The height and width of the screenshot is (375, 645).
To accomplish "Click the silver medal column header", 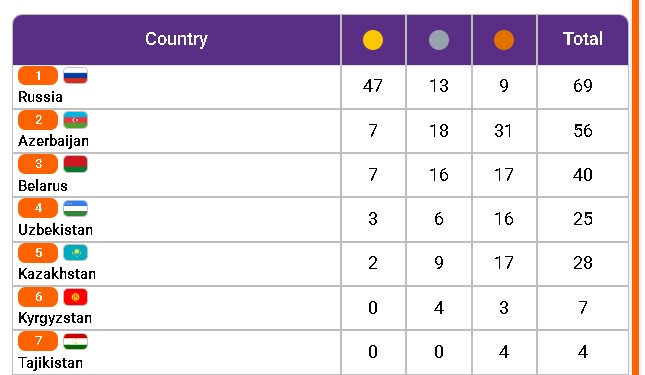I will [439, 40].
